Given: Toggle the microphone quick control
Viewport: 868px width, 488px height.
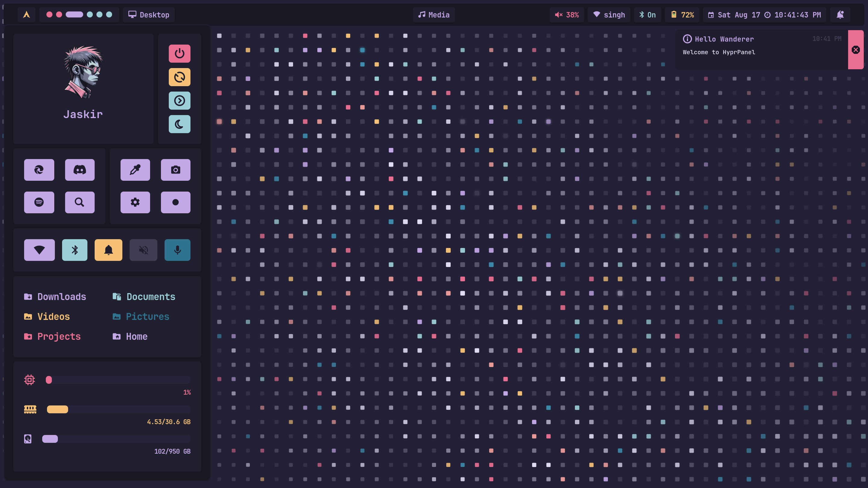Looking at the screenshot, I should pyautogui.click(x=177, y=250).
